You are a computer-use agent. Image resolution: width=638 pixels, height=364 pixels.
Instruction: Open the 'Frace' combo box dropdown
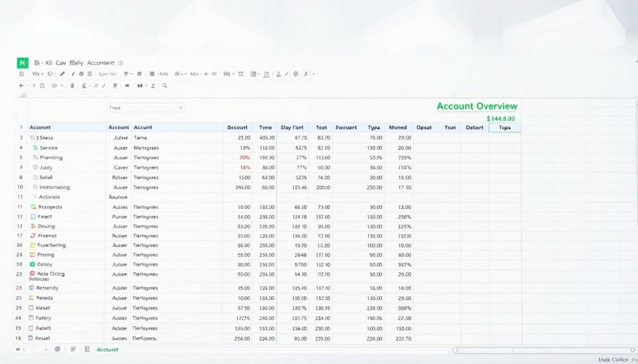pyautogui.click(x=146, y=108)
